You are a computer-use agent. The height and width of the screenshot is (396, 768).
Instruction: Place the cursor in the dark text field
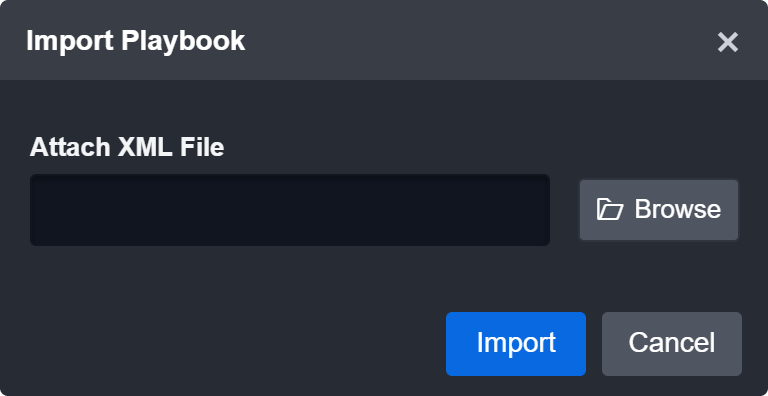[290, 210]
